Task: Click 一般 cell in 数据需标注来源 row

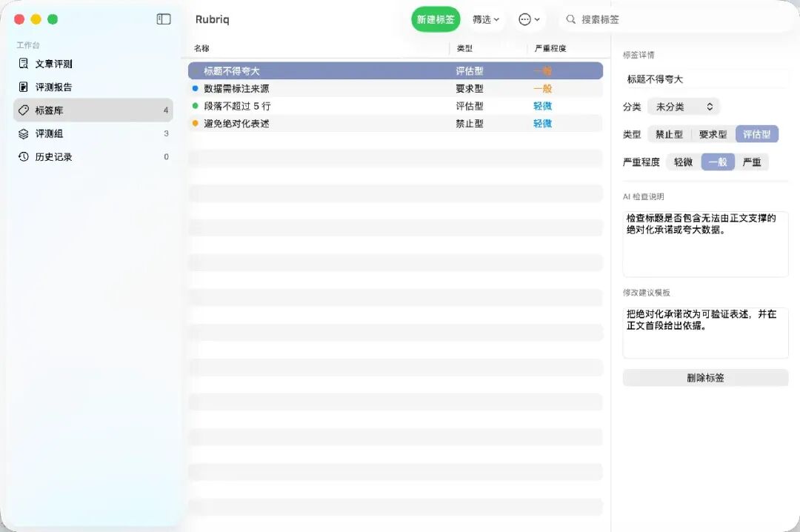Action: click(542, 88)
